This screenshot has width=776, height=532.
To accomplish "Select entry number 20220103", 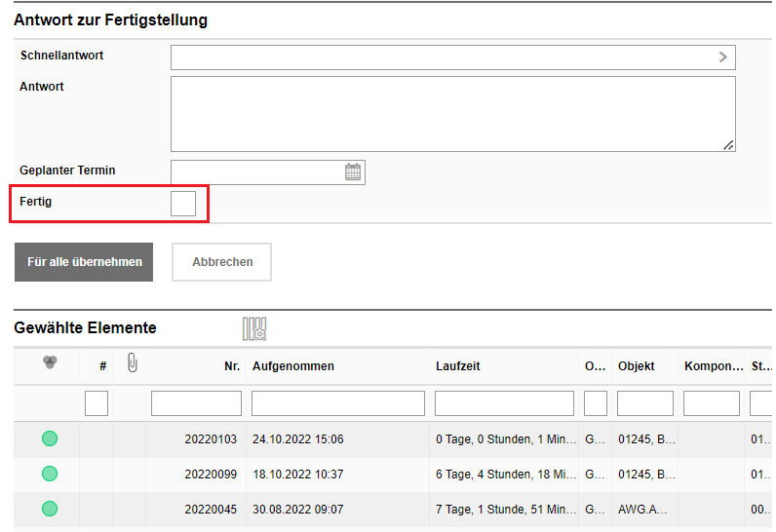I will coord(211,439).
